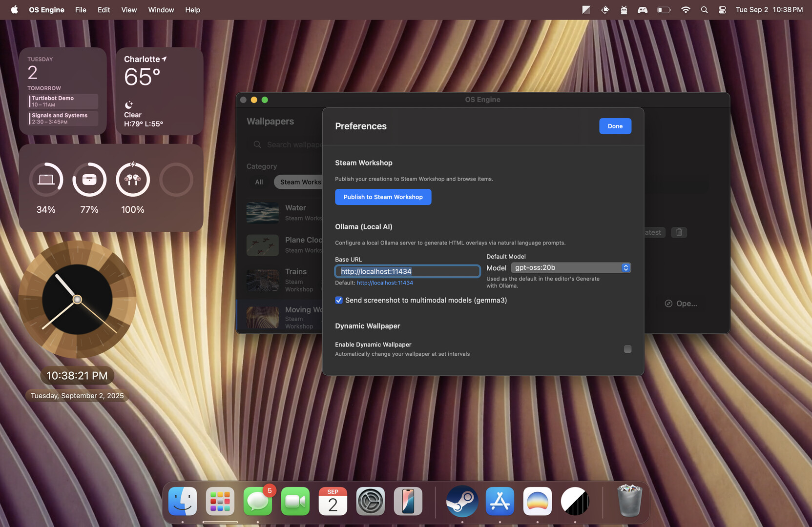Select the All category tab
This screenshot has height=527, width=812.
click(258, 182)
